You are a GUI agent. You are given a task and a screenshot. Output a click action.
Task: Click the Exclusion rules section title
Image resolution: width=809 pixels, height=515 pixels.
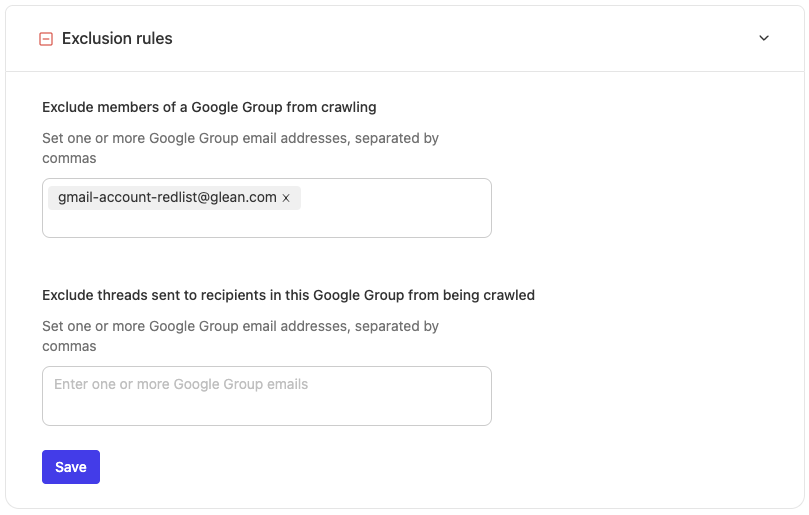tap(117, 39)
